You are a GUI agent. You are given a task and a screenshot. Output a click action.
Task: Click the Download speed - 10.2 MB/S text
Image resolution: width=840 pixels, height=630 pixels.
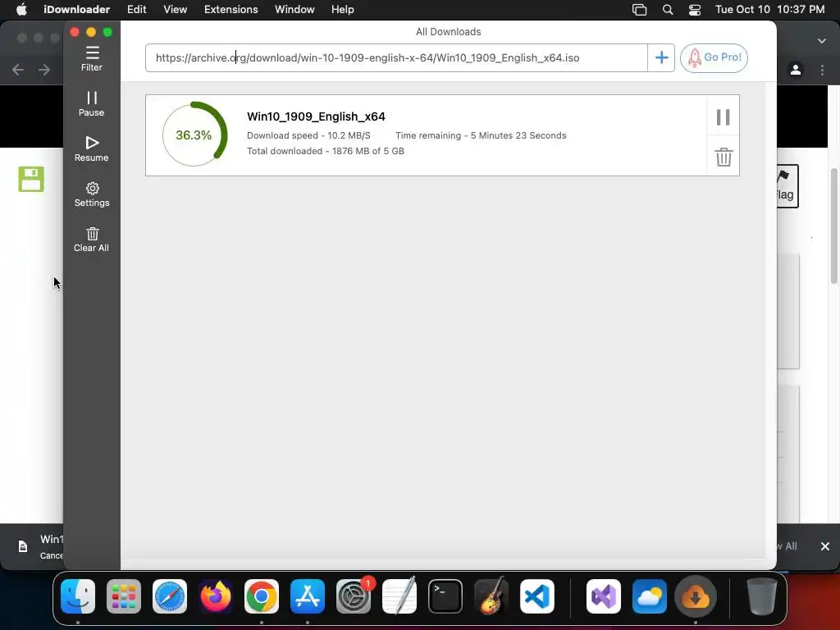click(308, 135)
